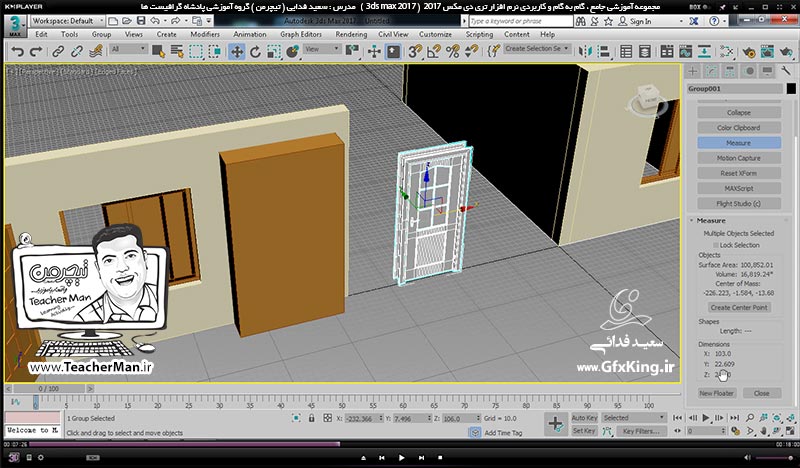
Task: Click the Redo arrow in main toolbar
Action: pos(36,52)
